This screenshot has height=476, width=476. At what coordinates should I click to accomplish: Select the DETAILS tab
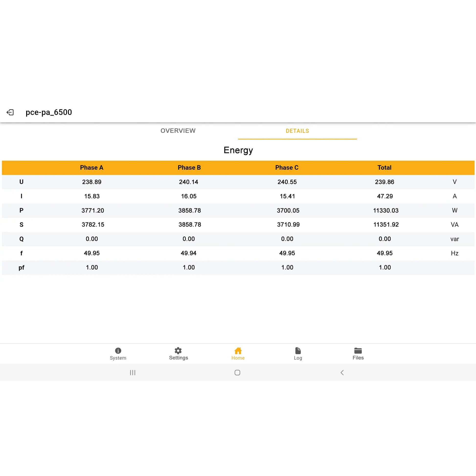point(297,131)
